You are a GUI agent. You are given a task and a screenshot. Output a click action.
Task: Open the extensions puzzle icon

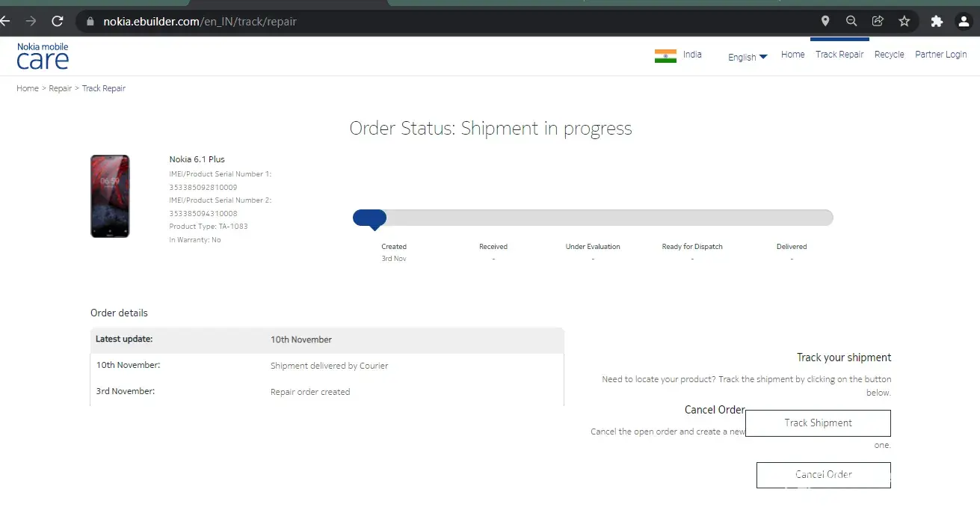[937, 21]
